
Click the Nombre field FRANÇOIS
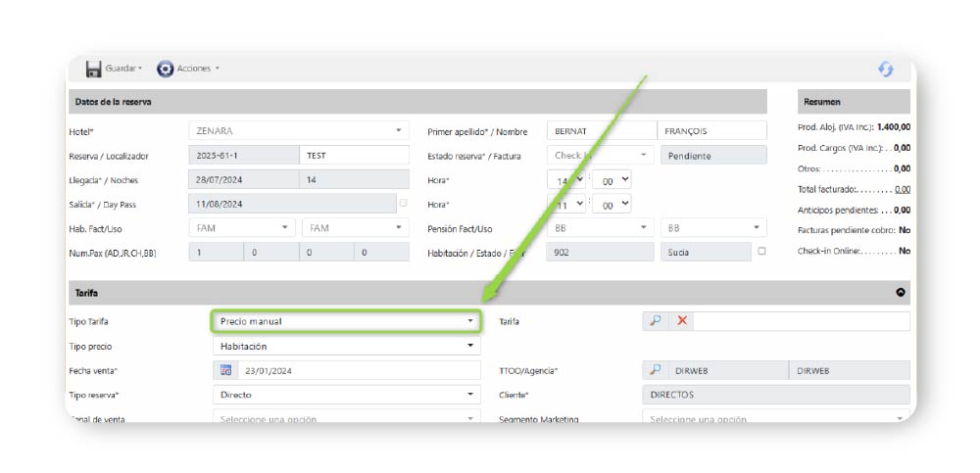tap(710, 130)
